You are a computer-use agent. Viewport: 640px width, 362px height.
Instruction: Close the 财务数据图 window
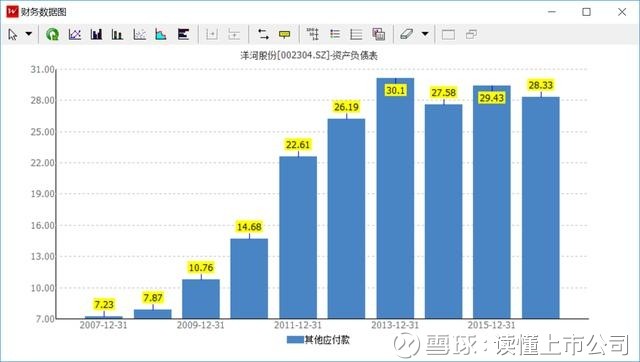622,12
